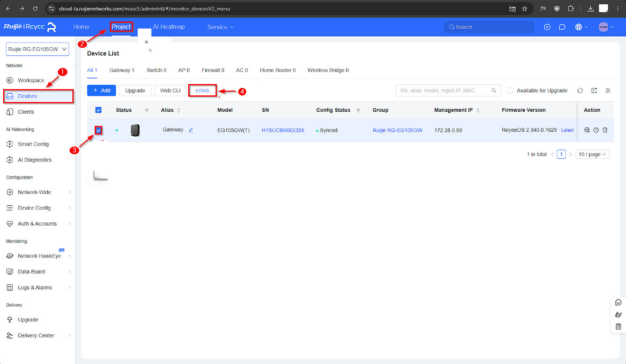
Task: Open the Ruijie RG-EG105GW project dropdown
Action: coord(38,49)
